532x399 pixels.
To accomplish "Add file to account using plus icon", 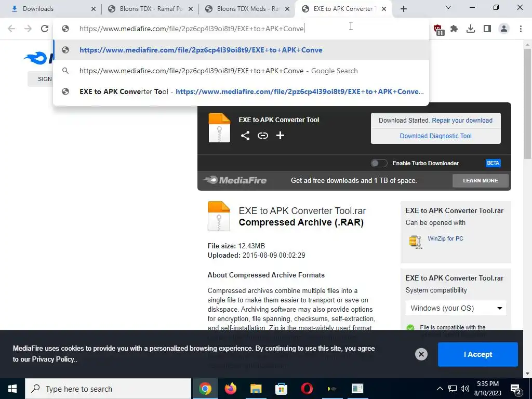I will [x=280, y=136].
